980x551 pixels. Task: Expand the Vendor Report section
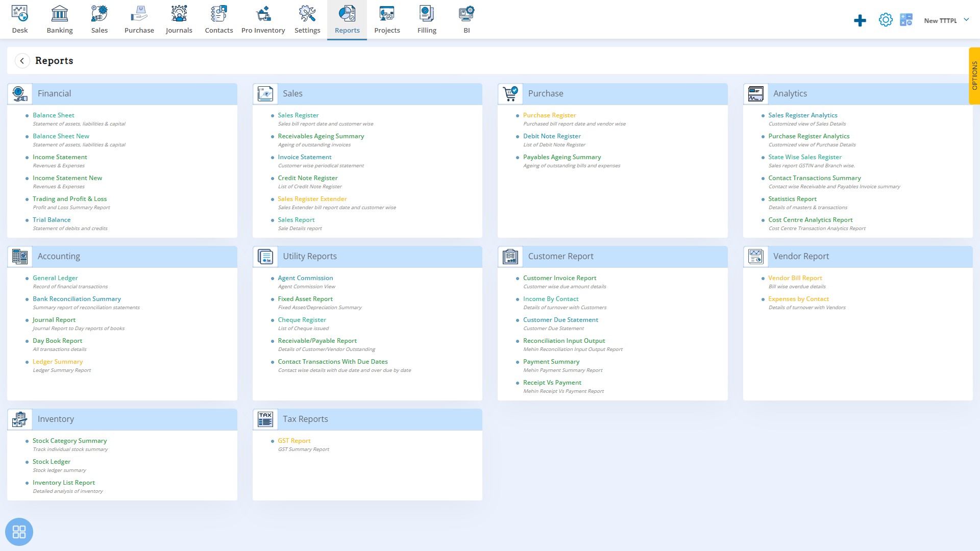(801, 256)
